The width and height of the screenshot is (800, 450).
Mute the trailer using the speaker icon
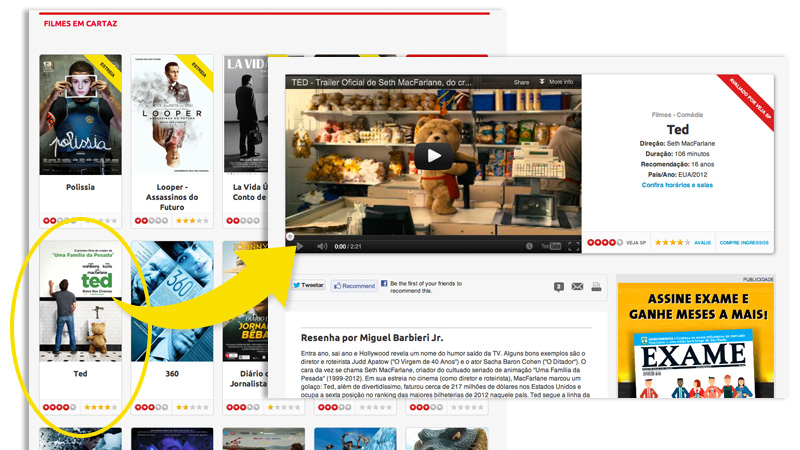pos(322,246)
